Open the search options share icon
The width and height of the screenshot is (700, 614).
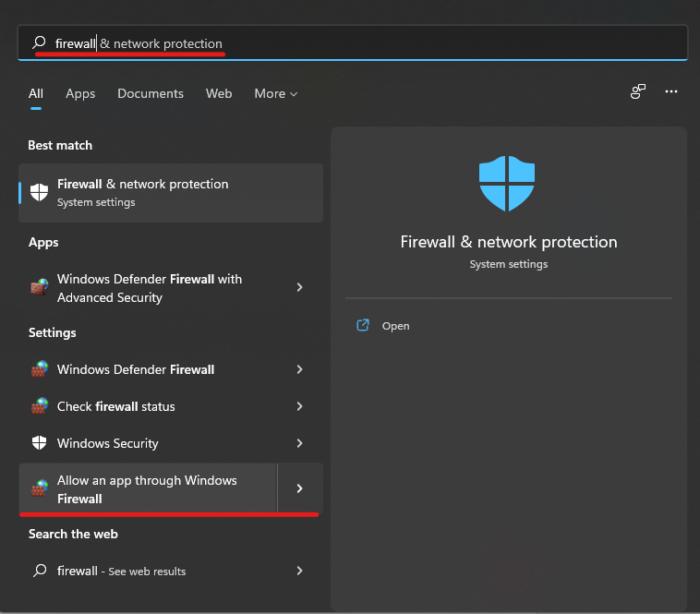pyautogui.click(x=637, y=92)
